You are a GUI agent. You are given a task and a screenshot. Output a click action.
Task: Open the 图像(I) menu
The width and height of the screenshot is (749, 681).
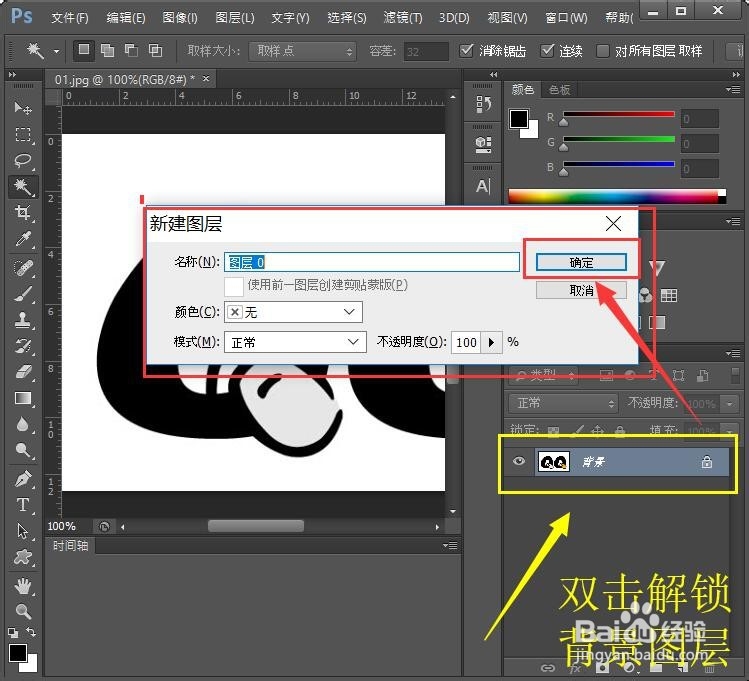click(x=180, y=18)
